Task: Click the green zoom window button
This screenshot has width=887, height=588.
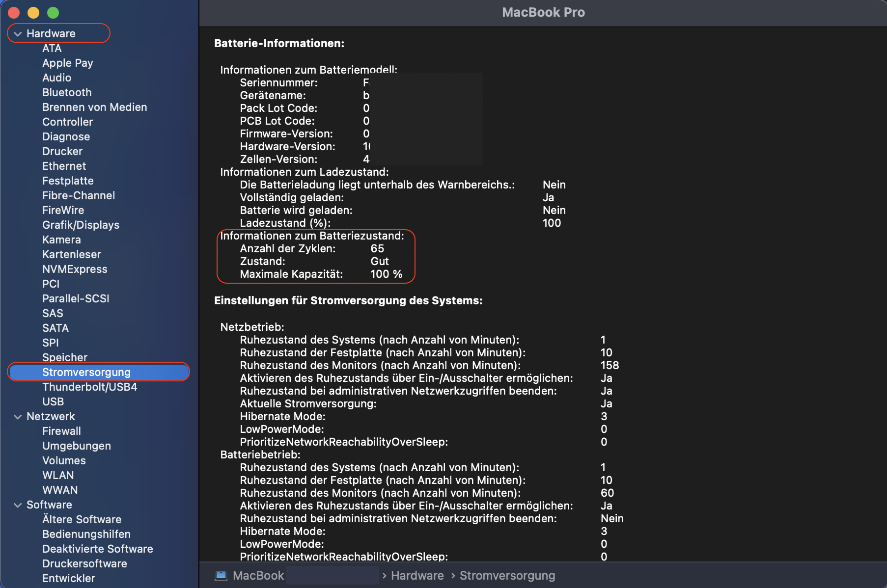Action: 53,13
